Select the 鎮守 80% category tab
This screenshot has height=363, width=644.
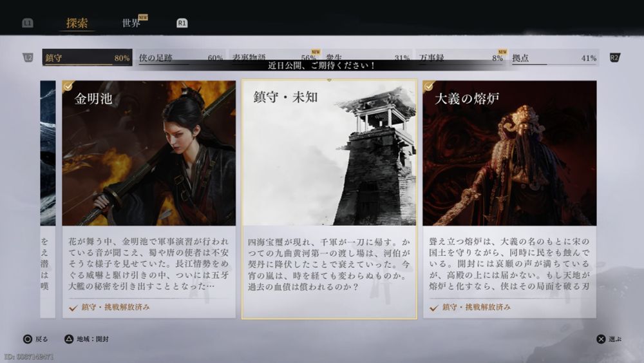87,57
